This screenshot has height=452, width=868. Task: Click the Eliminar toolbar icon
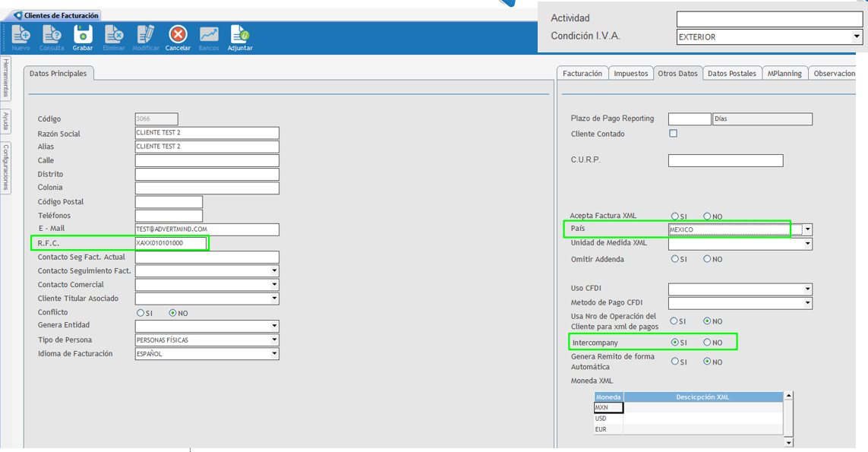click(113, 38)
